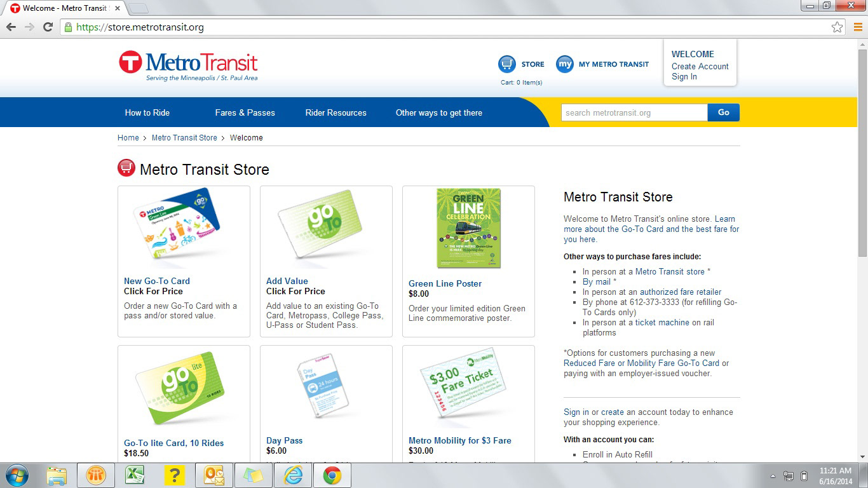This screenshot has width=868, height=488.
Task: Click the Metro Transit Store breadcrumb link
Action: [x=184, y=138]
